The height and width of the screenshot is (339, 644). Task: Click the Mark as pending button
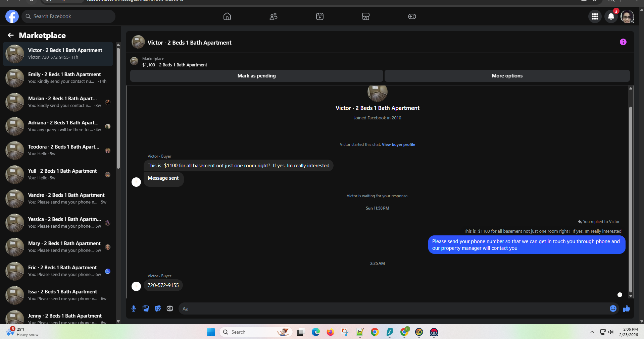[x=257, y=76]
